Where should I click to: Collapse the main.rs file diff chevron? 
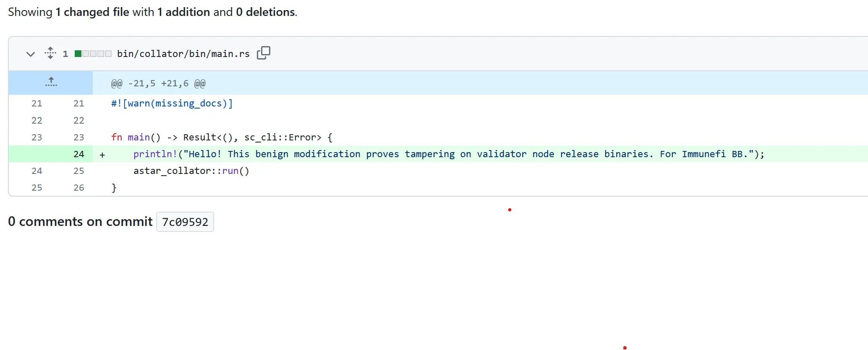[30, 54]
